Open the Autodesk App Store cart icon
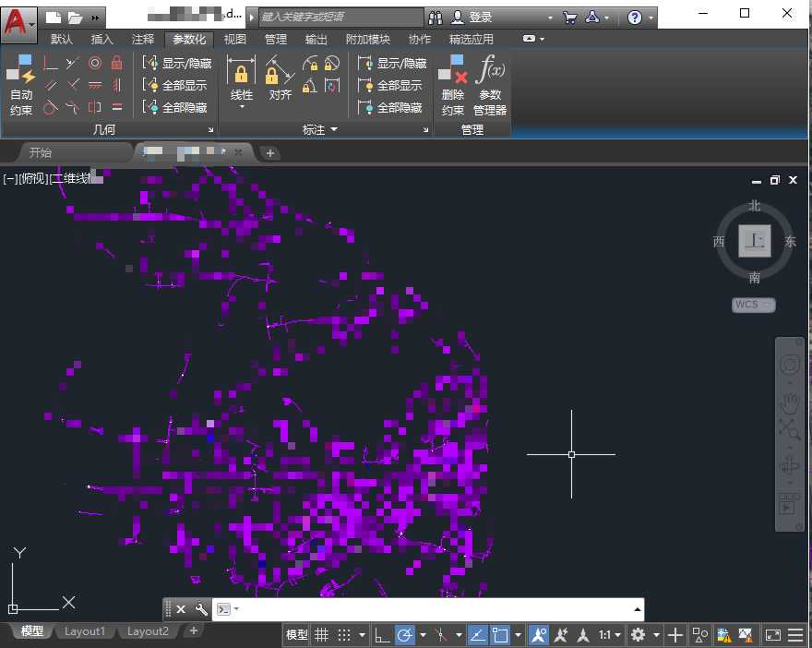Screen dimensions: 812x648 [x=569, y=18]
